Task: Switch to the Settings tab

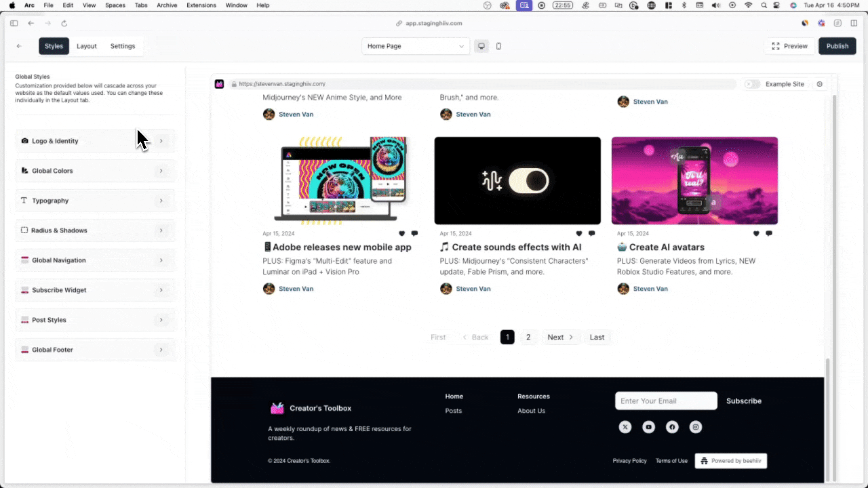Action: pos(123,46)
